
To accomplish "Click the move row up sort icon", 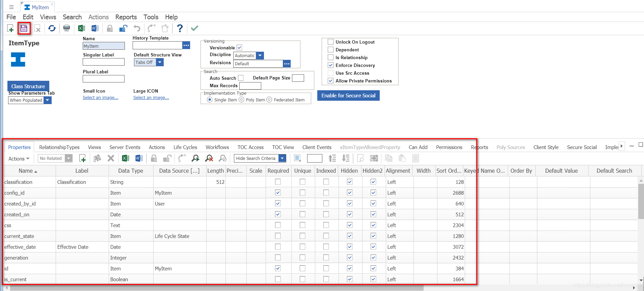I will point(332,158).
